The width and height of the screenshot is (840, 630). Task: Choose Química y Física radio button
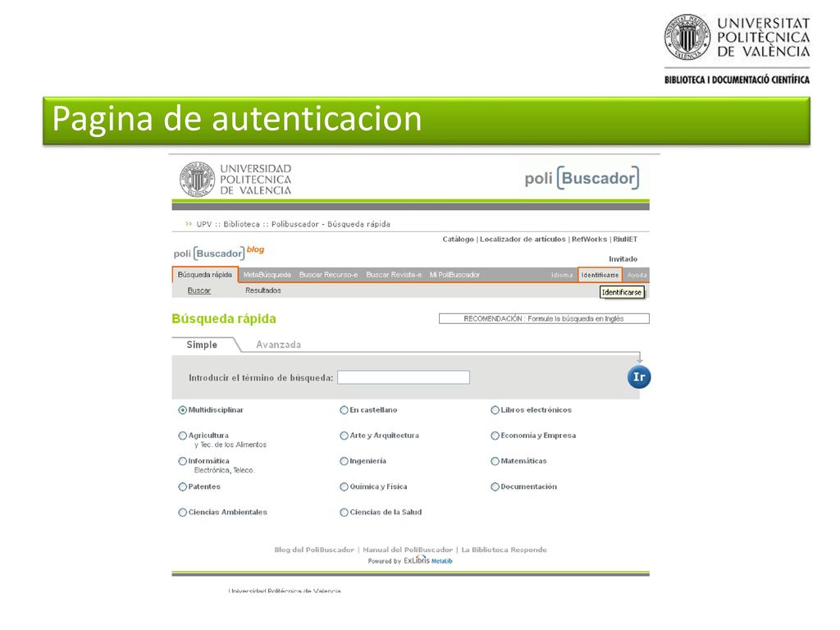pyautogui.click(x=344, y=487)
